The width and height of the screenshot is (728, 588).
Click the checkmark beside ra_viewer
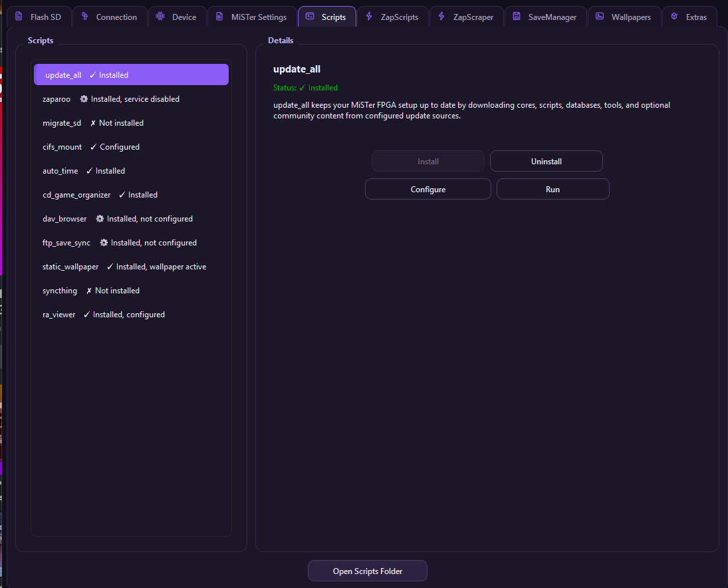87,315
